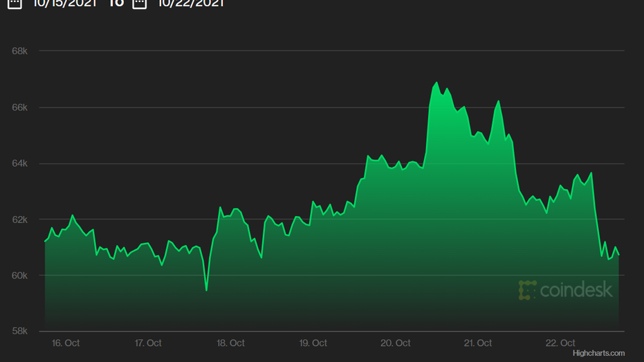Click the CoinDesk watermark logo
This screenshot has width=644, height=362.
pos(565,290)
